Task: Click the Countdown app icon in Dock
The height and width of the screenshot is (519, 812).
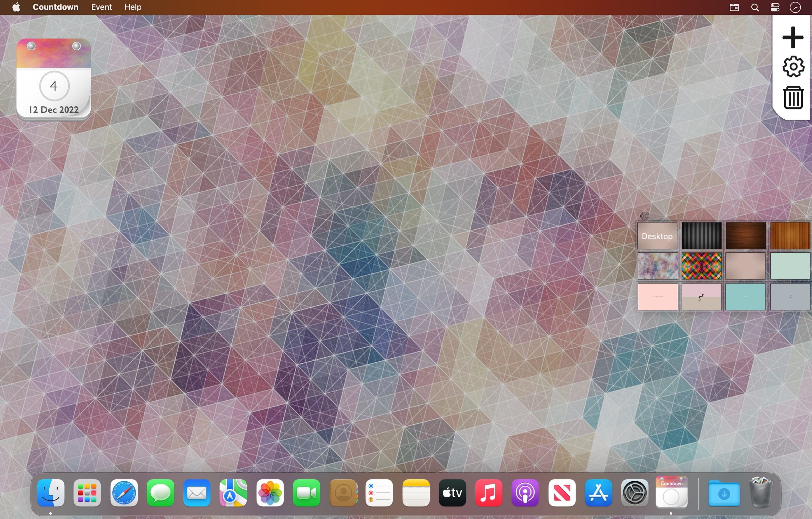Action: (x=672, y=492)
